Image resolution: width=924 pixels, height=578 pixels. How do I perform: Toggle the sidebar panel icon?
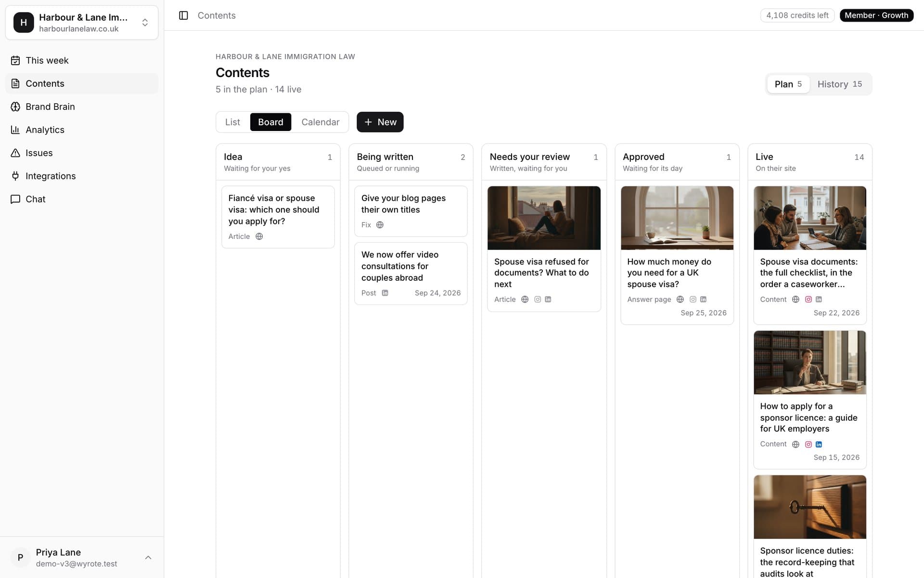183,15
